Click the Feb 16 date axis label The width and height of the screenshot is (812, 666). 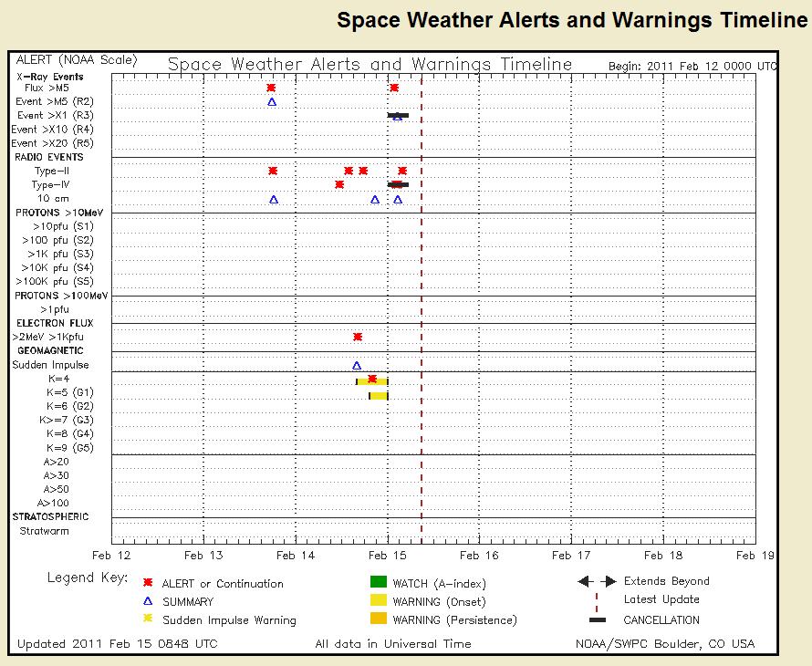coord(480,556)
